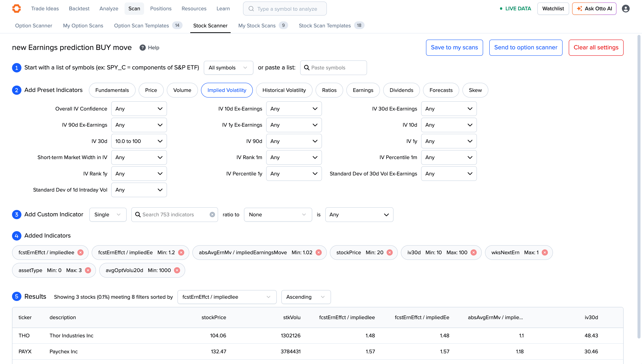Viewport: 642px width, 364px height.
Task: Click the orange OptionStrat logo icon
Action: 17,8
